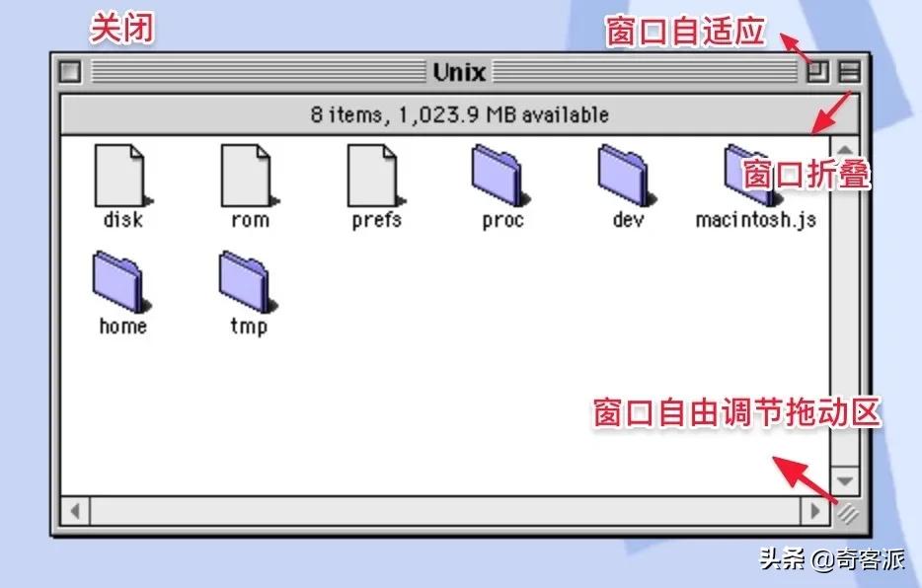Open the dev folder
Viewport: 922px width, 588px height.
click(623, 173)
